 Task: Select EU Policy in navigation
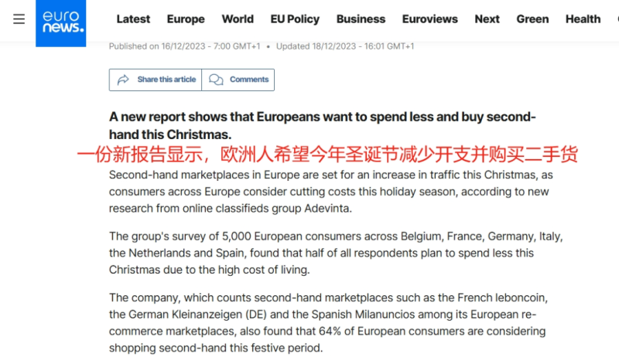click(295, 19)
